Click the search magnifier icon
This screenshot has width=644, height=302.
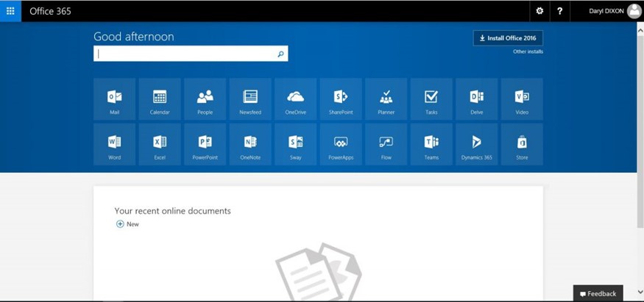pos(281,54)
